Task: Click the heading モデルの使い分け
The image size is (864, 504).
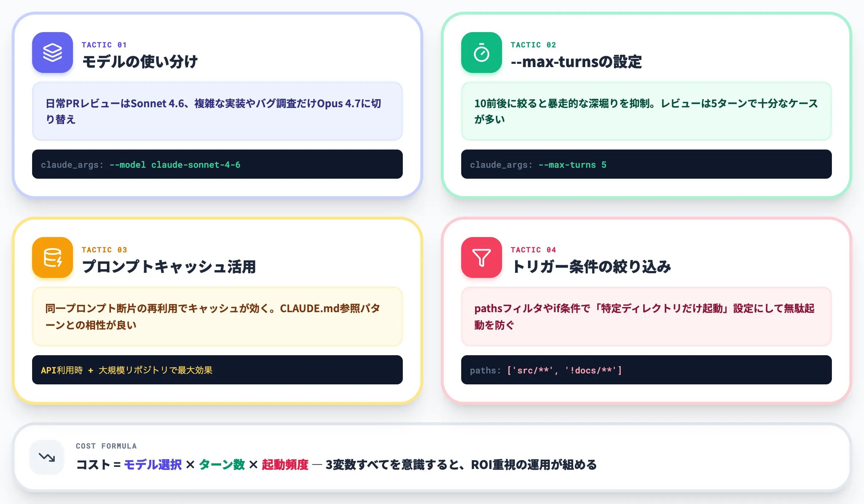Action: coord(140,62)
